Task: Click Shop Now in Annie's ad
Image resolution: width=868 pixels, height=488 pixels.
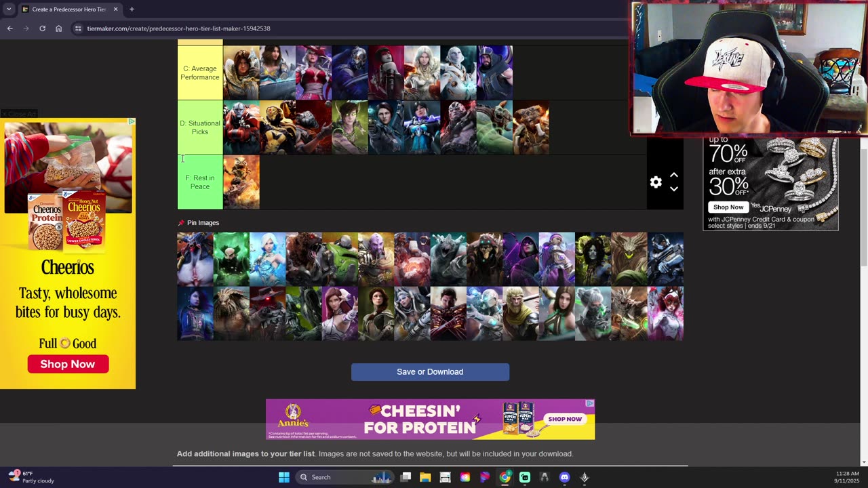Action: 565,419
